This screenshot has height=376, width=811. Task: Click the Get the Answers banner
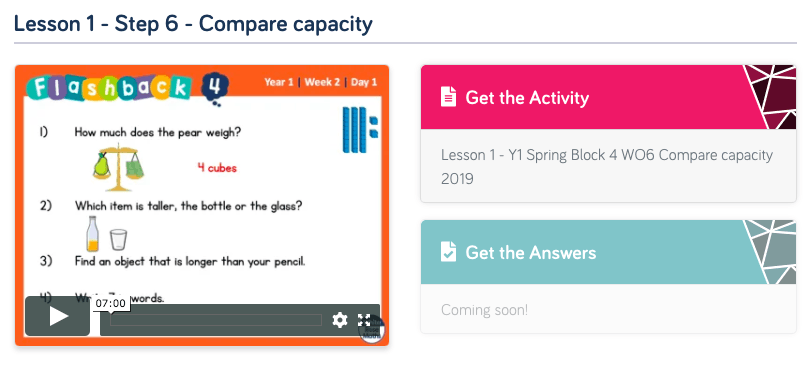tap(608, 252)
